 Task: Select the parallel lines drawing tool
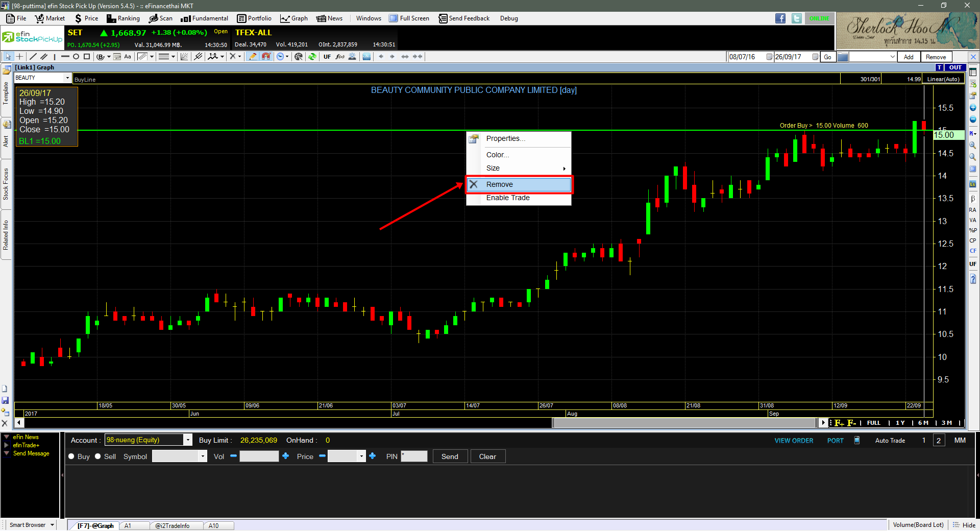point(44,57)
